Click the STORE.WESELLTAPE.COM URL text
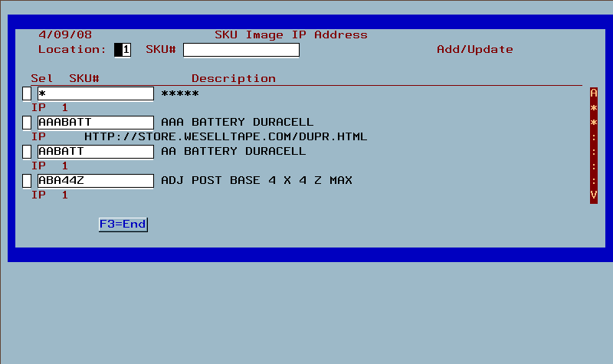 tap(225, 137)
